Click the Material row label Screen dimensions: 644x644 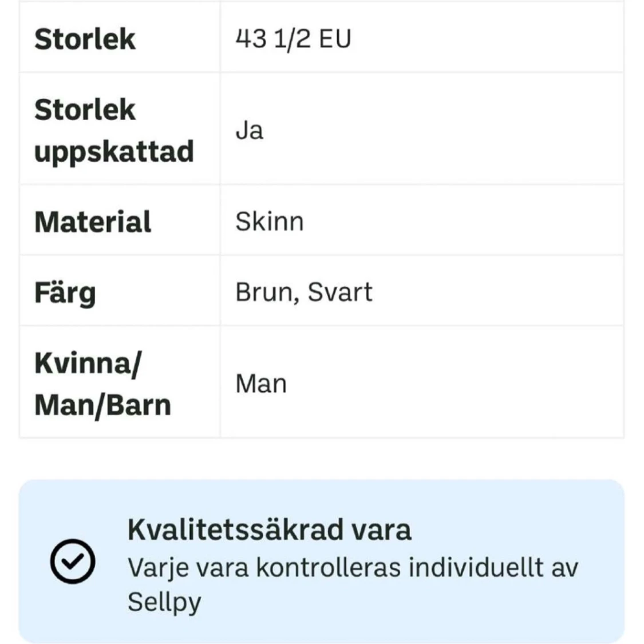93,222
